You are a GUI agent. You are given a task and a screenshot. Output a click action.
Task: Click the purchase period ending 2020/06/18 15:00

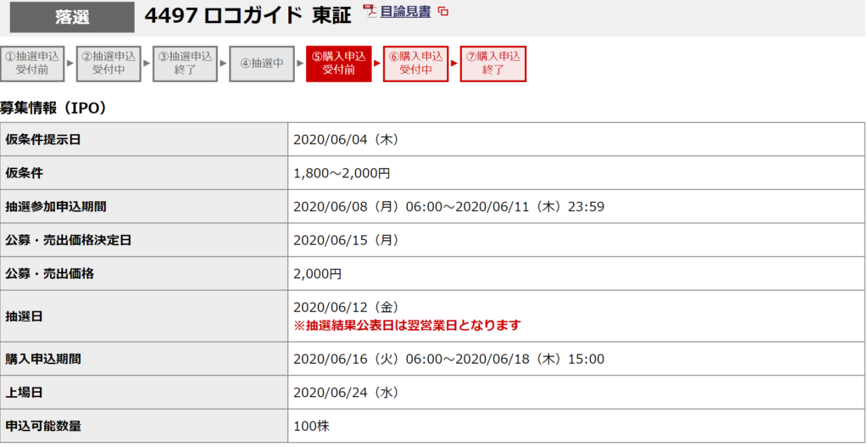449,359
